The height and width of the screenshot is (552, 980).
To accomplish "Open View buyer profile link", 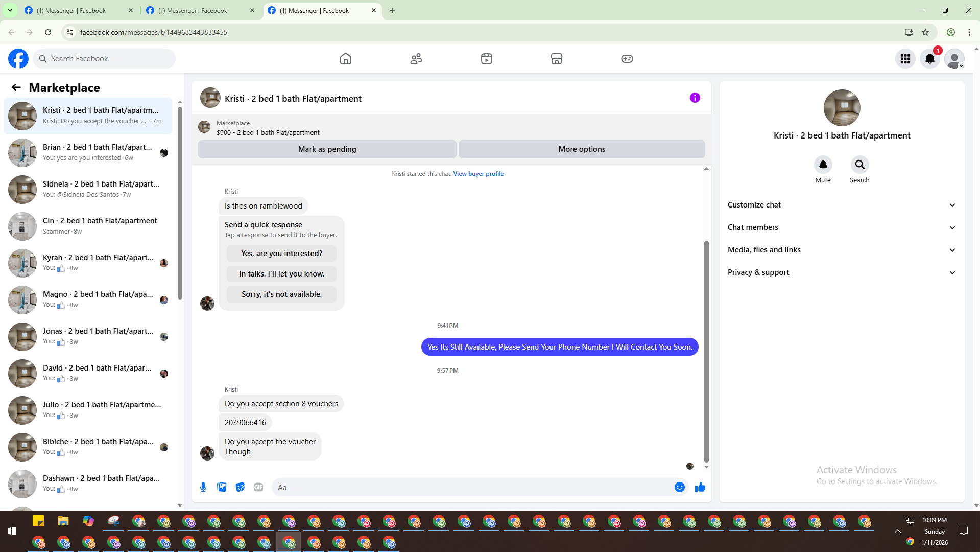I will point(479,174).
